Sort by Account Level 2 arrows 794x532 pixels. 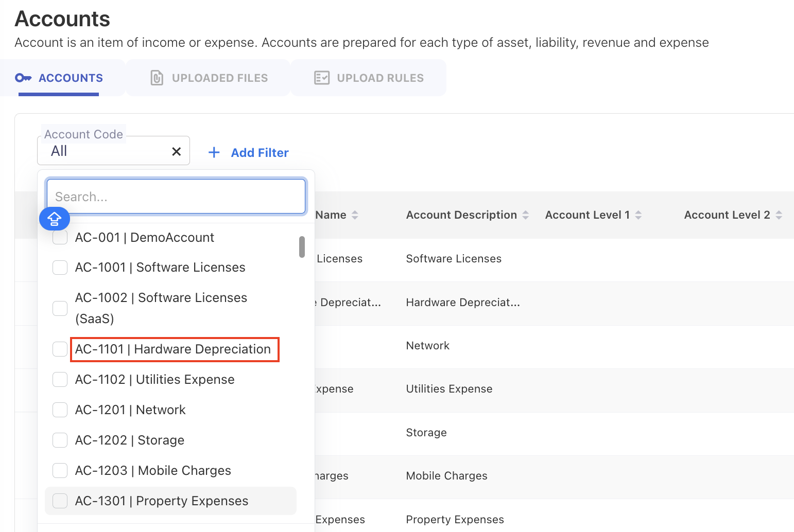coord(779,215)
